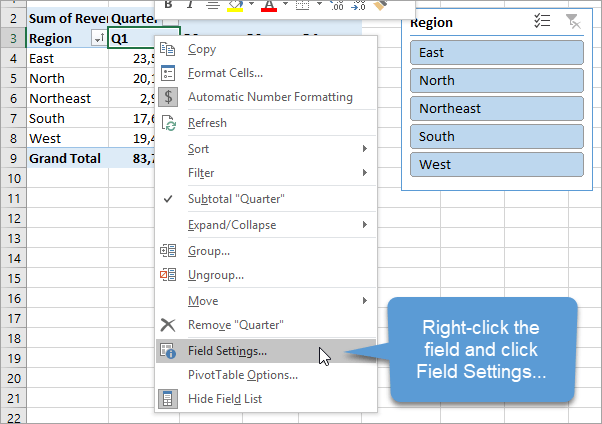
Task: Select Northeast in the Region slicer
Action: pos(497,108)
